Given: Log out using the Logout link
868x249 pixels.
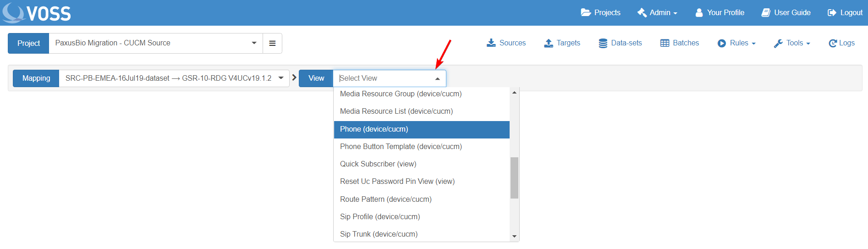Looking at the screenshot, I should tap(845, 13).
